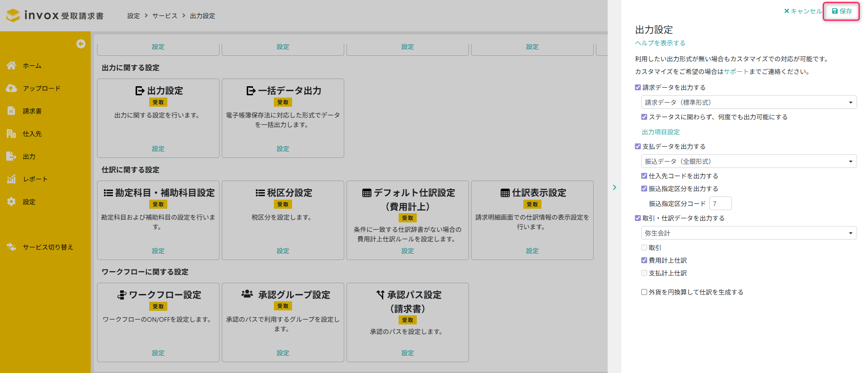Open the 弥生会計 format dropdown
Viewport: 868px width, 373px height.
tap(749, 233)
